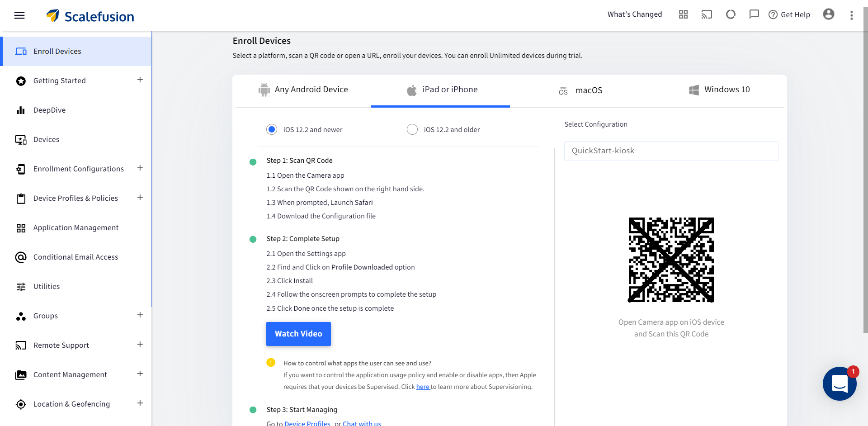The width and height of the screenshot is (868, 426).
Task: Click the Watch Video button
Action: [x=298, y=334]
